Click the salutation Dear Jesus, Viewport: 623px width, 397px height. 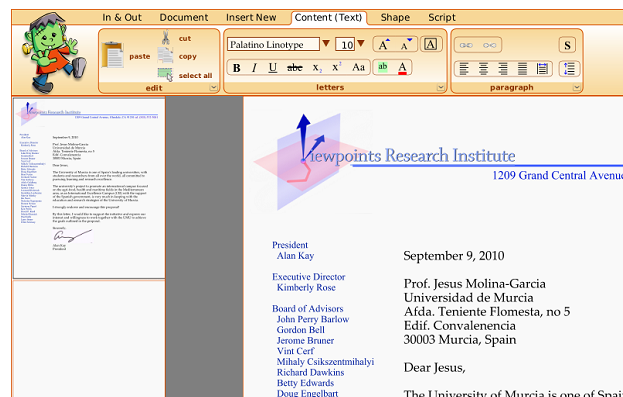pyautogui.click(x=434, y=368)
